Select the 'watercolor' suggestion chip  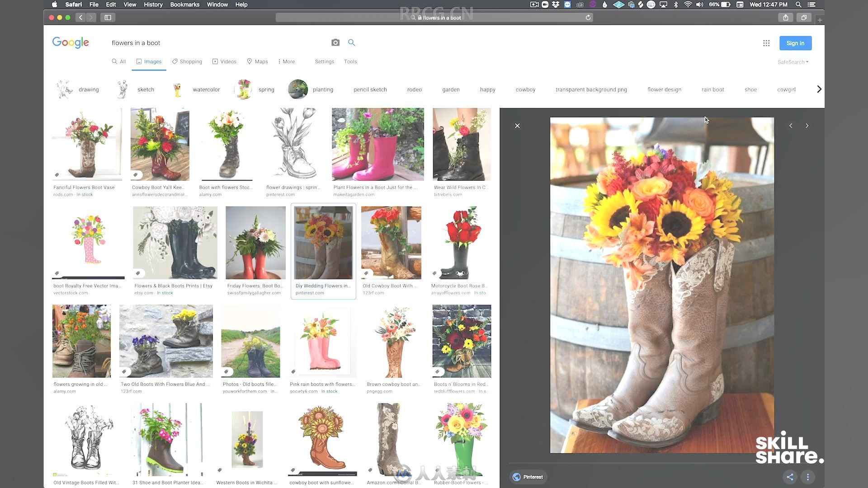[x=197, y=89]
